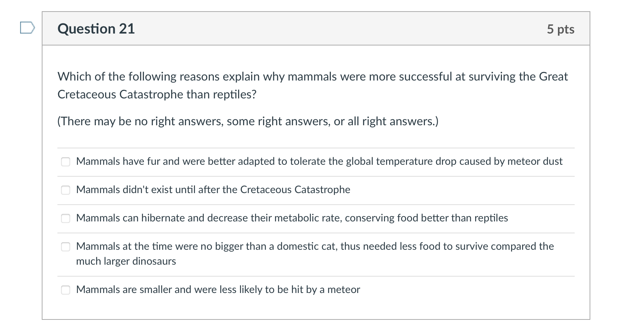Check "Mammals didn't exist until after the Cretaceous Catastrophe"
The height and width of the screenshot is (334, 644).
click(66, 190)
